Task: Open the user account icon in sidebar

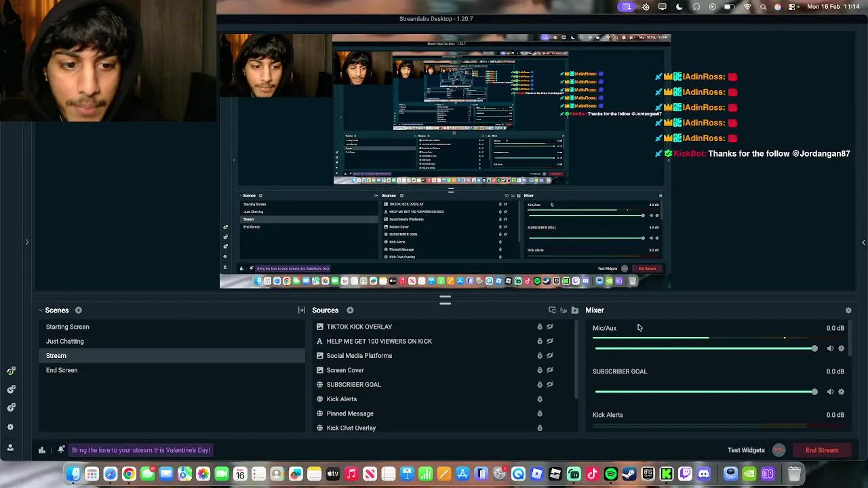Action: (10, 447)
